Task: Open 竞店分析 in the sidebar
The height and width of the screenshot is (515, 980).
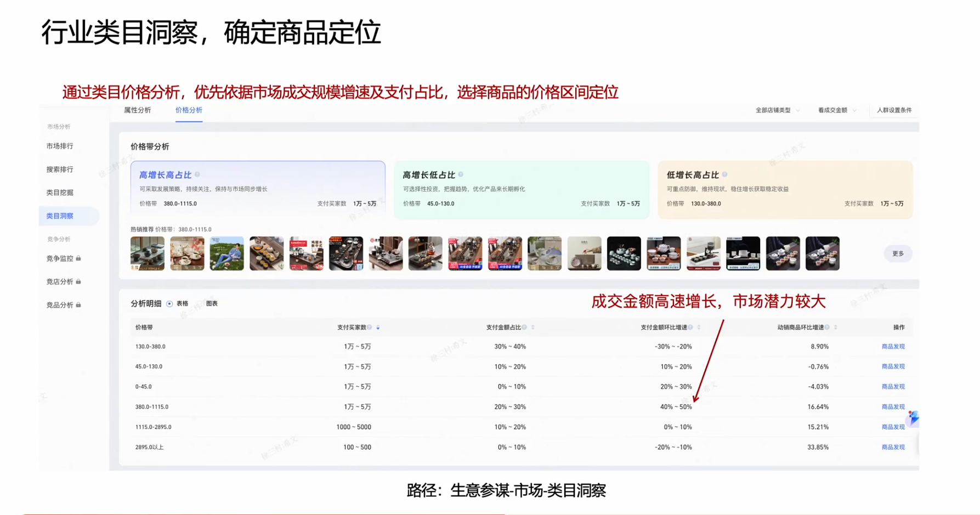Action: pyautogui.click(x=60, y=282)
